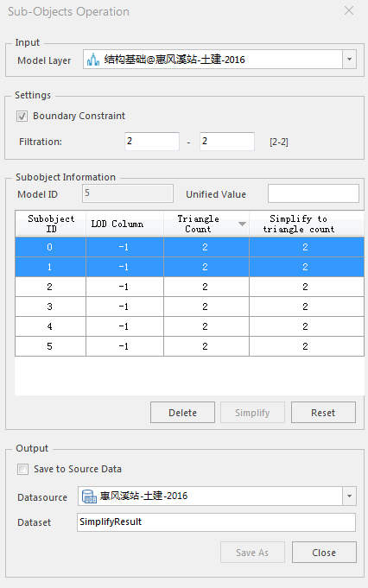This screenshot has height=588, width=368.
Task: Click the LOD Column header
Action: [125, 224]
